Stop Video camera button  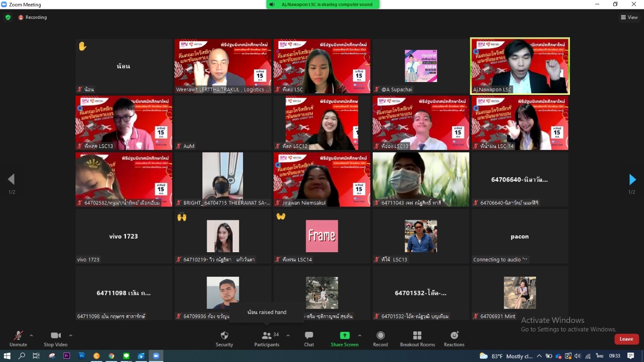point(56,339)
